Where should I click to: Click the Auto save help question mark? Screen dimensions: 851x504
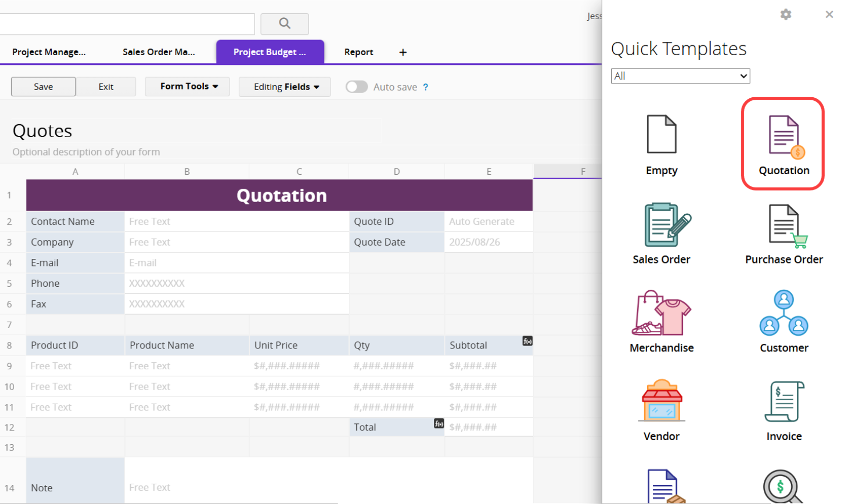coord(426,87)
